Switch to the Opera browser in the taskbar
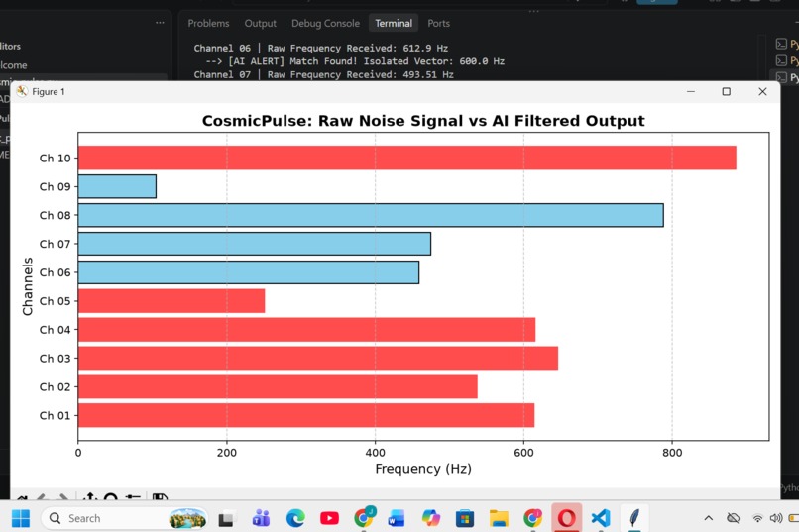Viewport: 799px width, 532px height. [566, 519]
